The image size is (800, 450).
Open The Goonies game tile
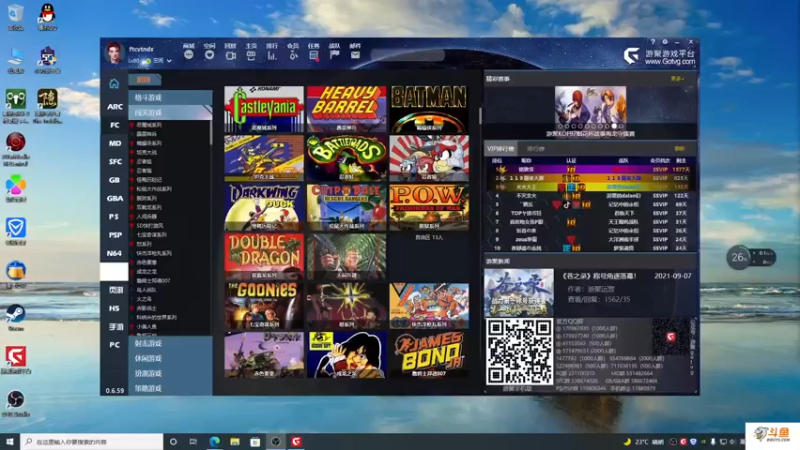pyautogui.click(x=264, y=305)
